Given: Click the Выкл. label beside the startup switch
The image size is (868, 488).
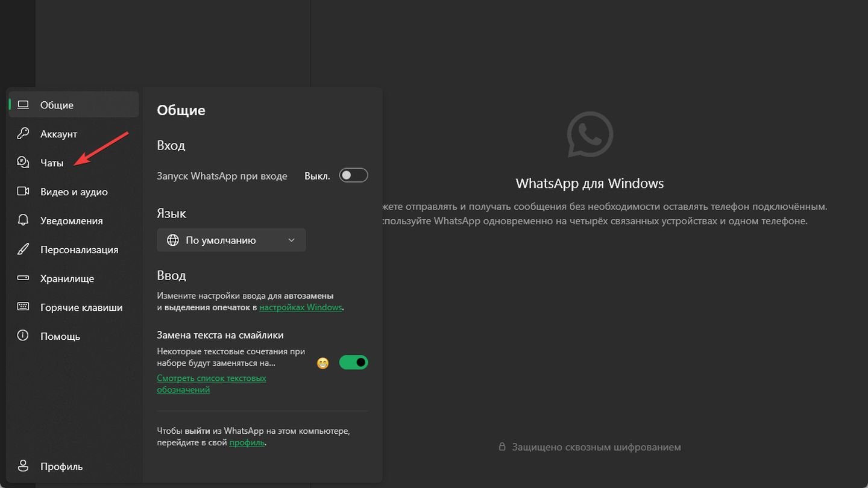Looking at the screenshot, I should pos(317,176).
